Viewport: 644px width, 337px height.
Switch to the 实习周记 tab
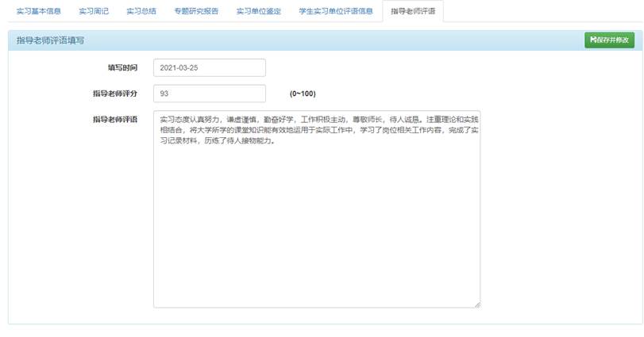(x=94, y=12)
